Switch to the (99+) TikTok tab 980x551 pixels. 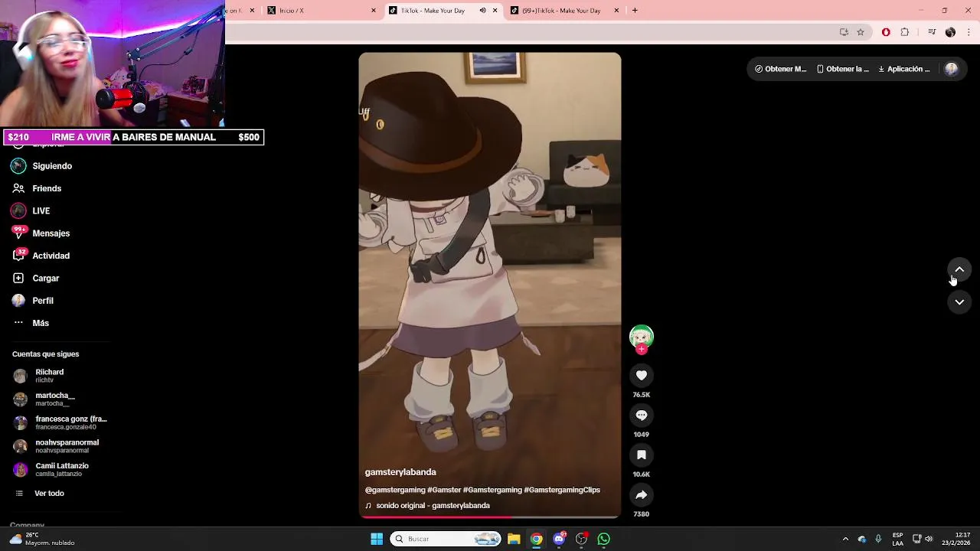pos(565,11)
